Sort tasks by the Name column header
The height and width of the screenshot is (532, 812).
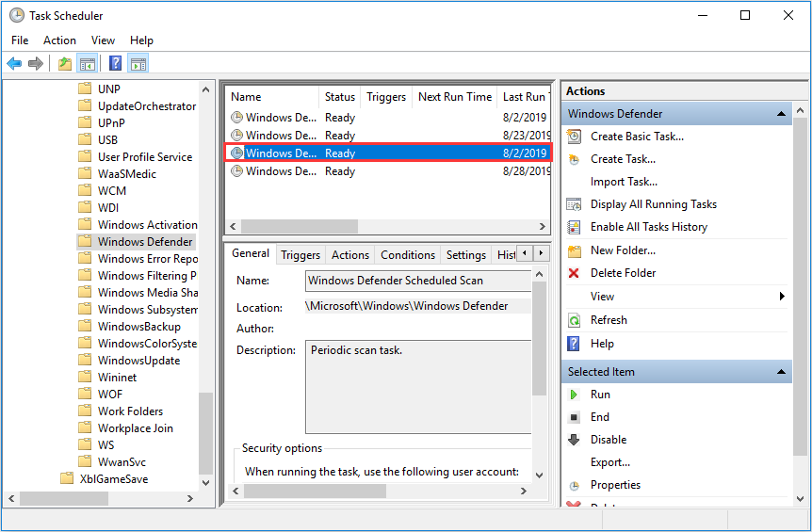[272, 97]
